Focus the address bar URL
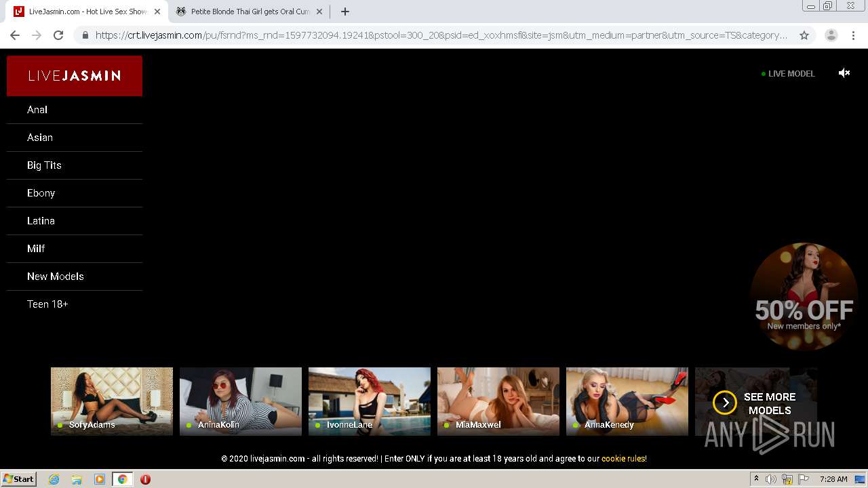This screenshot has height=488, width=868. tap(441, 35)
